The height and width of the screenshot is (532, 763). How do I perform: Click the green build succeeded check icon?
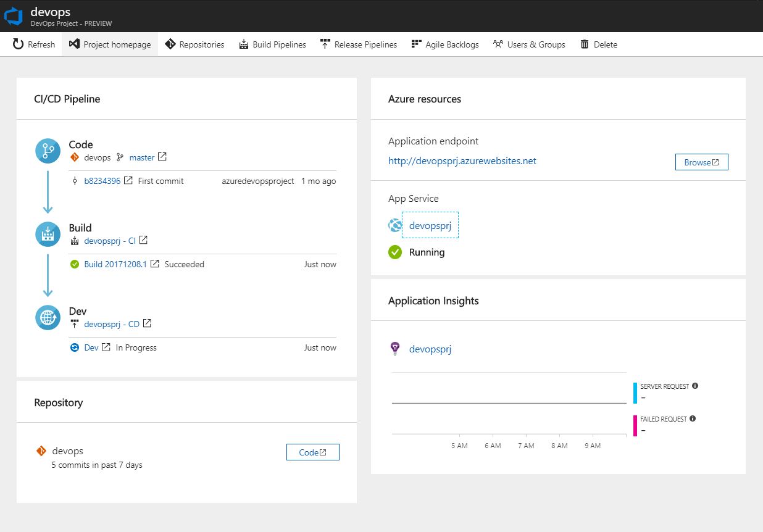click(75, 264)
